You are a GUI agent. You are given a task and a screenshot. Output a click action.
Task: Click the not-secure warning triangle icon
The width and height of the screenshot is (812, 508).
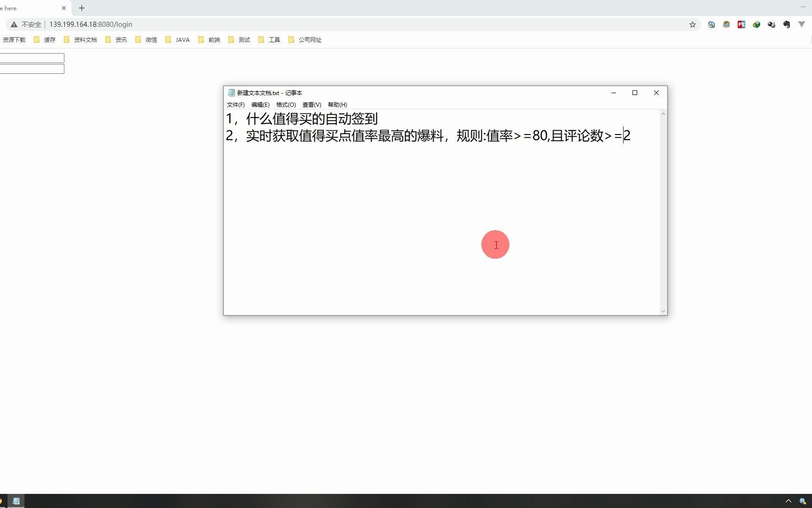click(14, 24)
